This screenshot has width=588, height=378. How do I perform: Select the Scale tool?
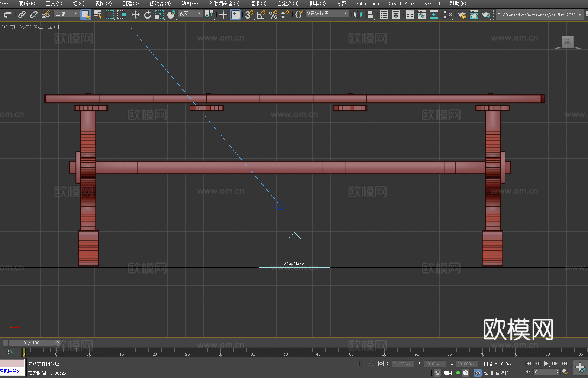pyautogui.click(x=159, y=14)
